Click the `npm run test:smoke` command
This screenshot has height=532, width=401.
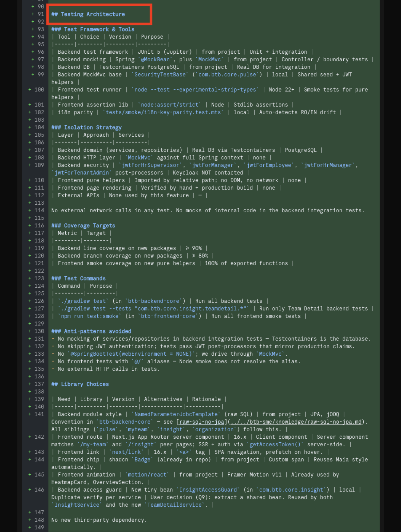(x=90, y=316)
